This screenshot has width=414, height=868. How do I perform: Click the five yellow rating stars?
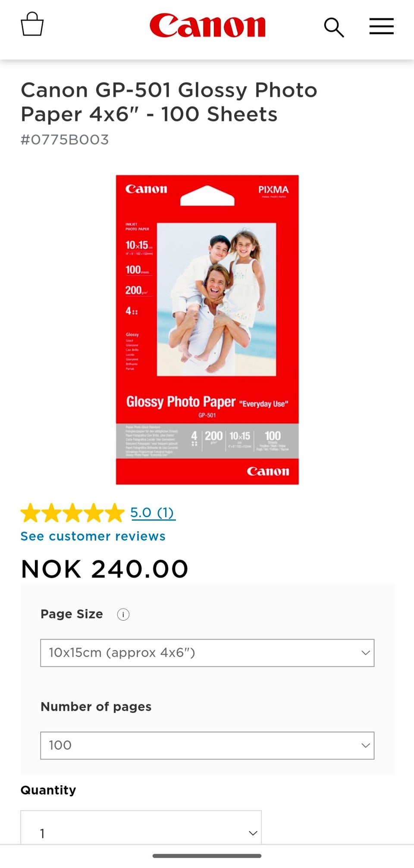click(x=72, y=513)
